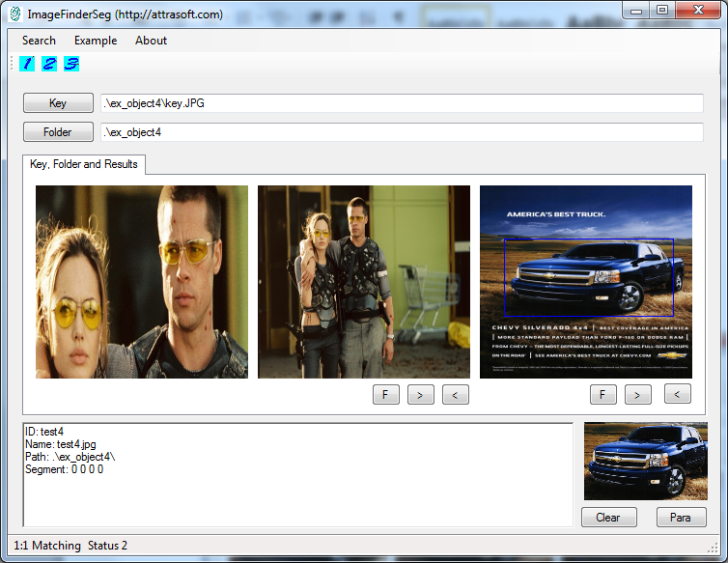
Task: Click the Clear button
Action: 608,518
